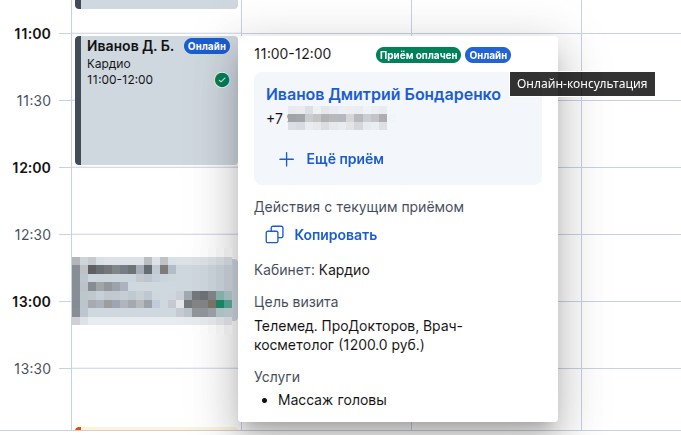Click the Кардио label on the appointment card
The width and height of the screenshot is (681, 435).
(109, 64)
